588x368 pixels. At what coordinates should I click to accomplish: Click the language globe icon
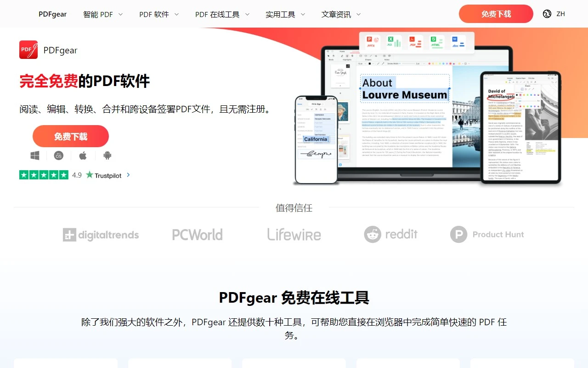click(x=547, y=14)
